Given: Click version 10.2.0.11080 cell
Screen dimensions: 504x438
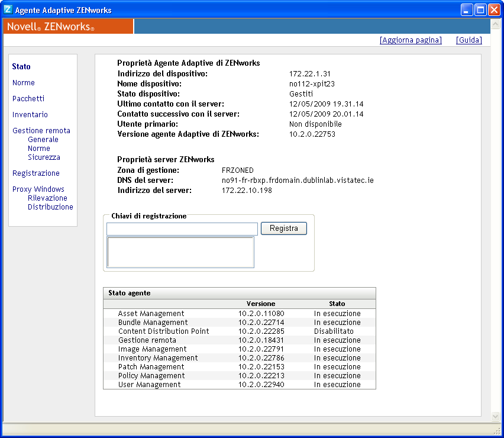Looking at the screenshot, I should point(261,314).
